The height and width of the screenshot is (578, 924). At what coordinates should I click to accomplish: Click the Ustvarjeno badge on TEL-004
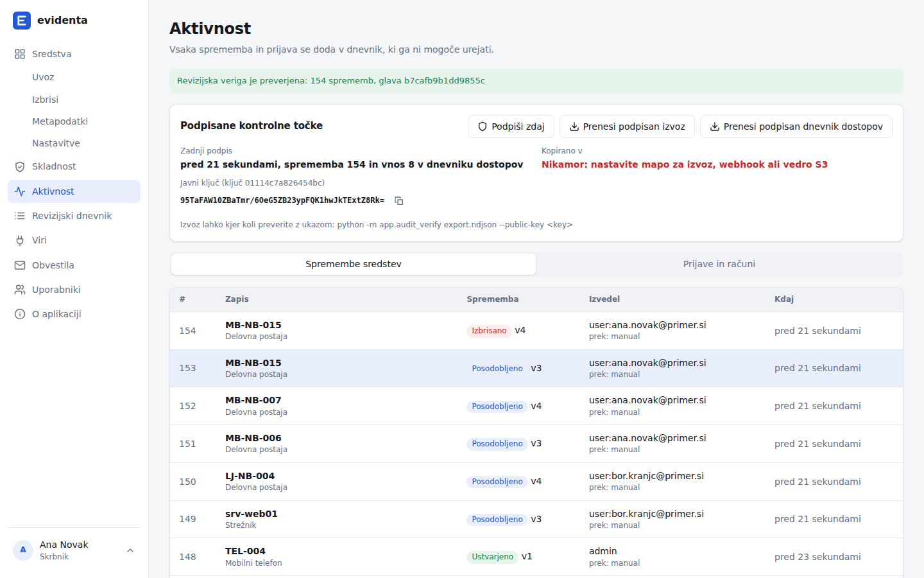pos(492,557)
